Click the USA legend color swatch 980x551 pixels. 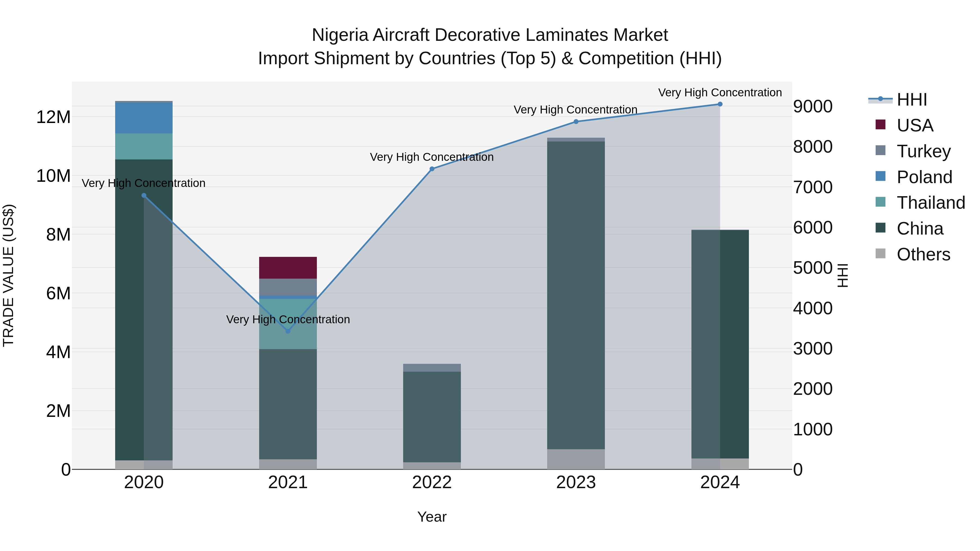880,124
